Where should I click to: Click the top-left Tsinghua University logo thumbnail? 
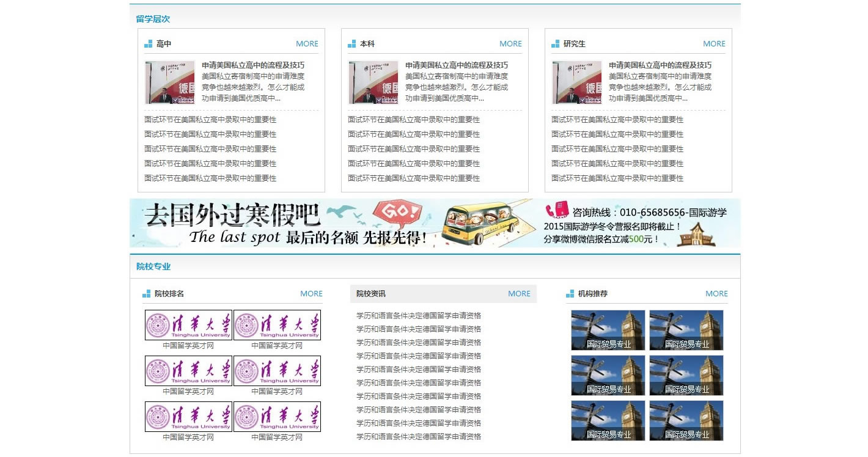click(188, 324)
